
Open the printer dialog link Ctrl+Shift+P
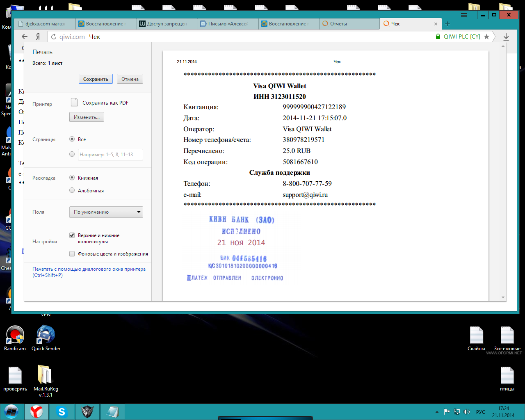point(89,272)
